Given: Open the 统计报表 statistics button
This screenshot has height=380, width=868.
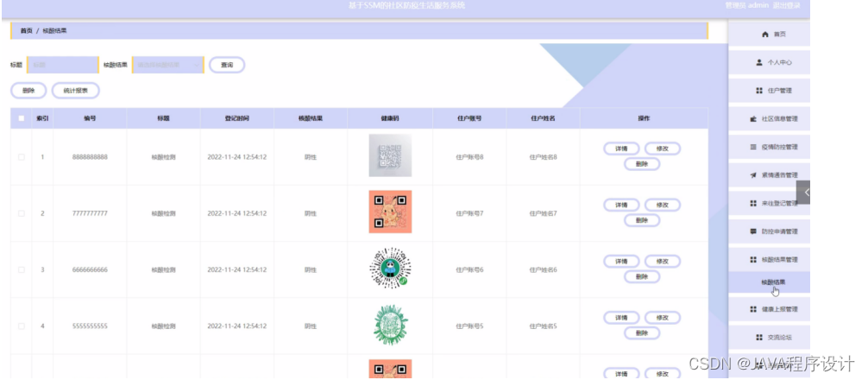Looking at the screenshot, I should (x=75, y=91).
